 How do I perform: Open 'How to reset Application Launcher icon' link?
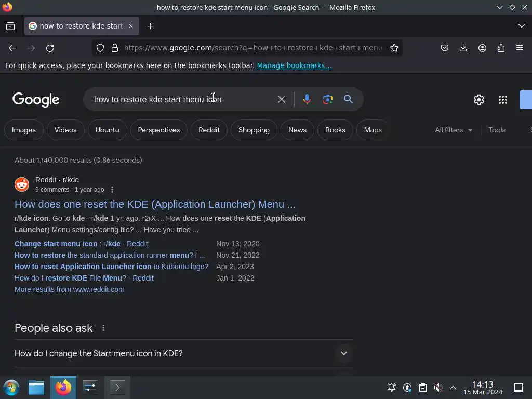(111, 267)
